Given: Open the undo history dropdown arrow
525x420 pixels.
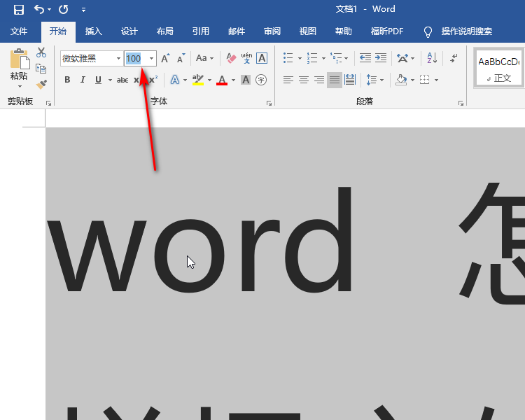Looking at the screenshot, I should pyautogui.click(x=49, y=9).
